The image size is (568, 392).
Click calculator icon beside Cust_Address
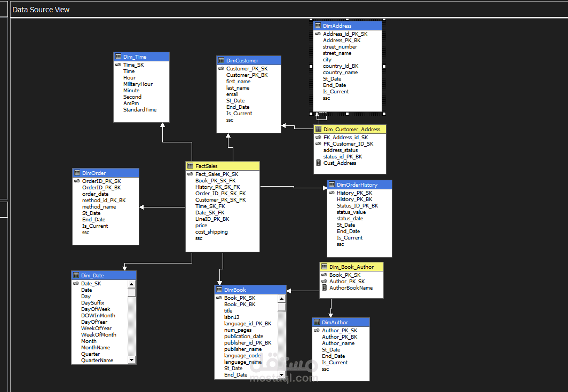[318, 163]
